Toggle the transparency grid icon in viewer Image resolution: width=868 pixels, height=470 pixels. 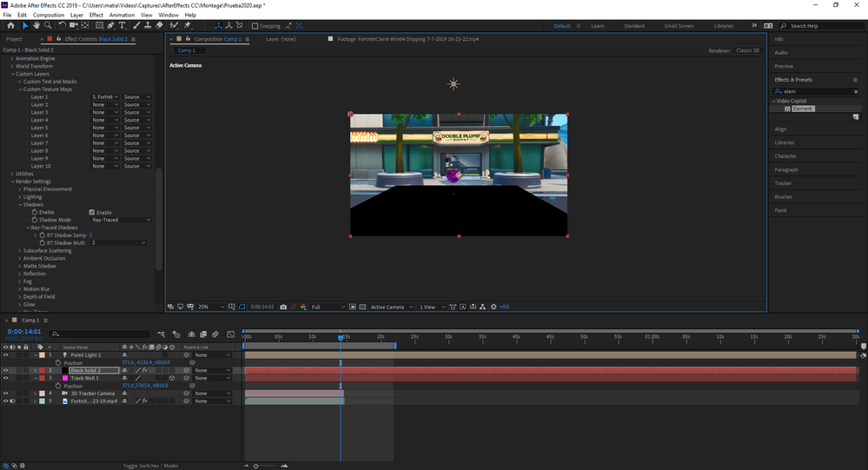[362, 307]
